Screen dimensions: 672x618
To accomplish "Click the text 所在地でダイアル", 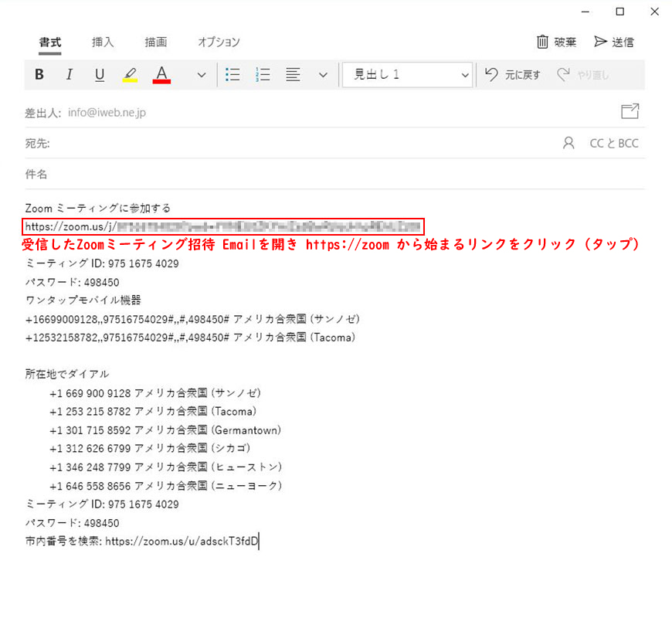I will tap(67, 374).
